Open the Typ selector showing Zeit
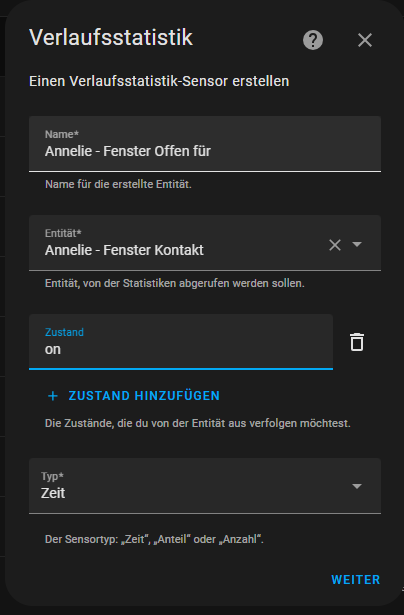 tap(205, 486)
